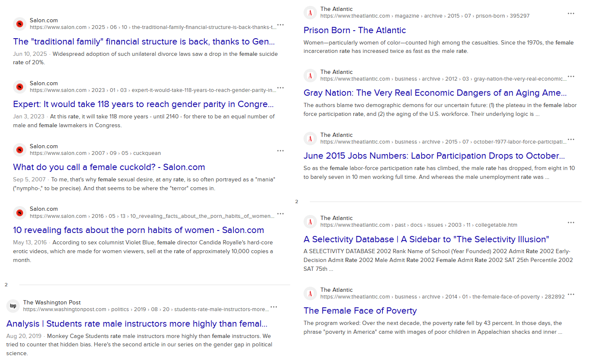The image size is (592, 364).
Task: Open "A Selectivity Database" sidebar article title
Action: pos(426,239)
